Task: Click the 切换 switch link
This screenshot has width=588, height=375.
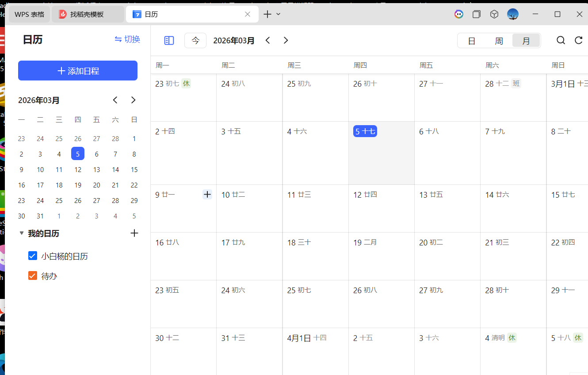Action: [x=127, y=39]
